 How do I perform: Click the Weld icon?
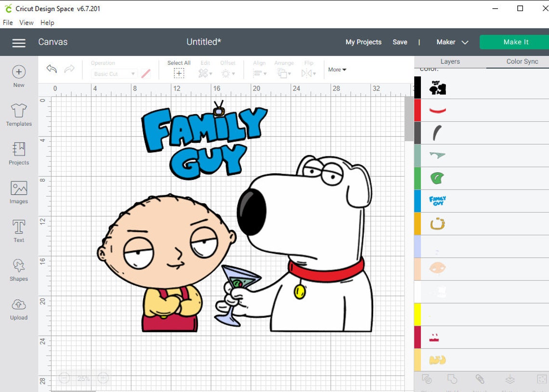coord(453,380)
